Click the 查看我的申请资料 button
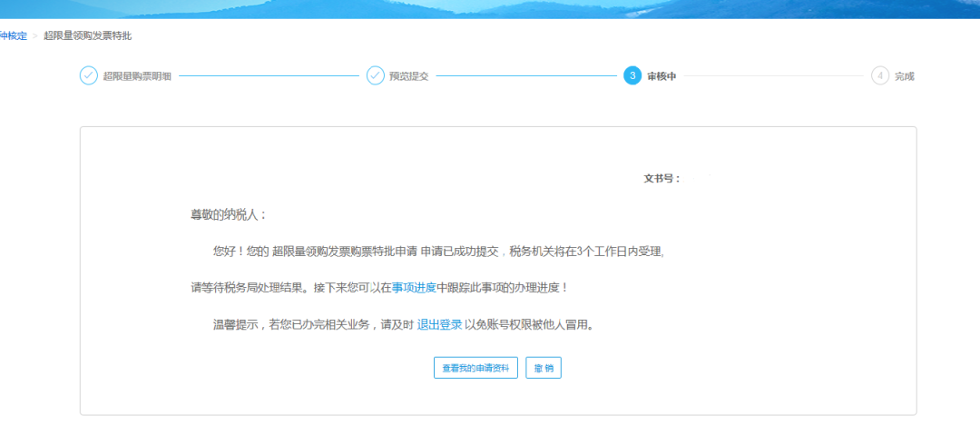The height and width of the screenshot is (435, 980). 476,369
